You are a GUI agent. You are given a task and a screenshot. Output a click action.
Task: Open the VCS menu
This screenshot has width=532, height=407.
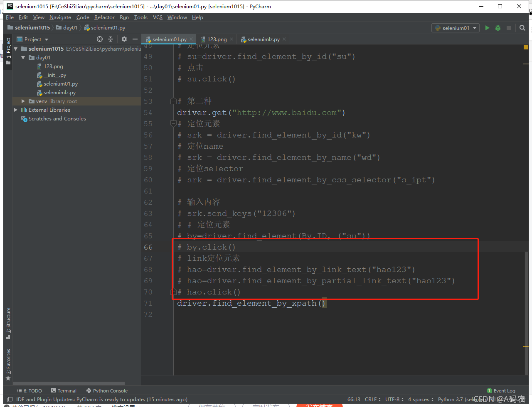coord(158,17)
